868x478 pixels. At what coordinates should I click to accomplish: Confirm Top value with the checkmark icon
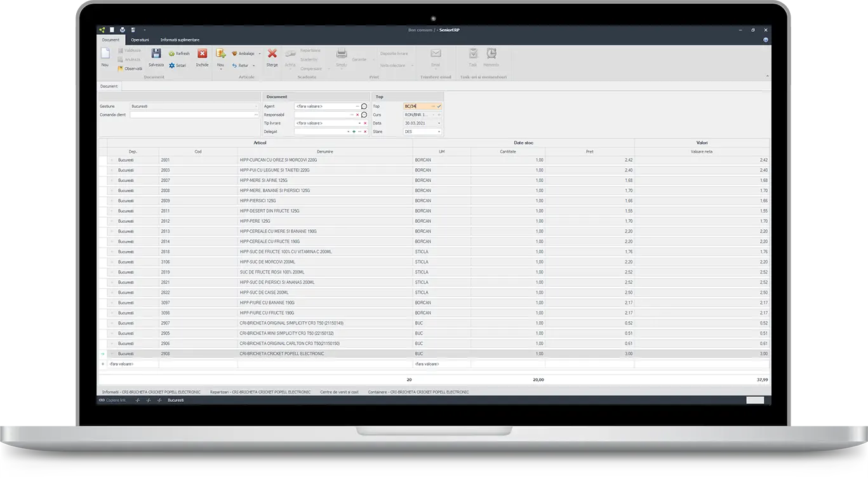(x=439, y=106)
